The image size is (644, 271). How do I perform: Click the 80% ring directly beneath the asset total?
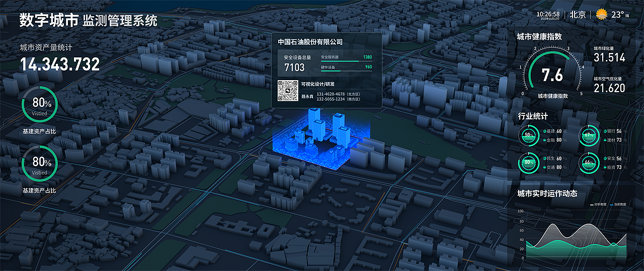[x=40, y=105]
